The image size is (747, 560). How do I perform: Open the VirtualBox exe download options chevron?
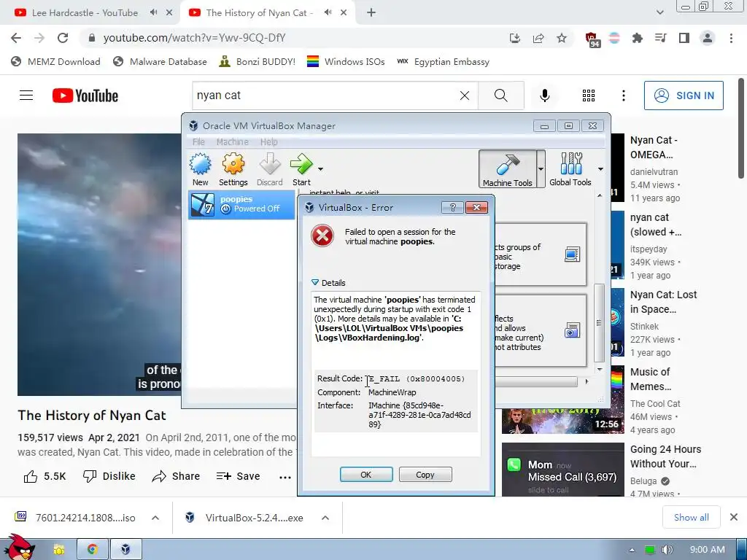pos(325,518)
